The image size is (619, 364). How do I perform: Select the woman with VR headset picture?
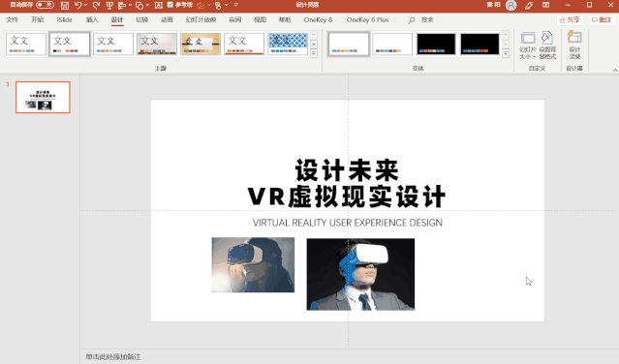point(253,265)
